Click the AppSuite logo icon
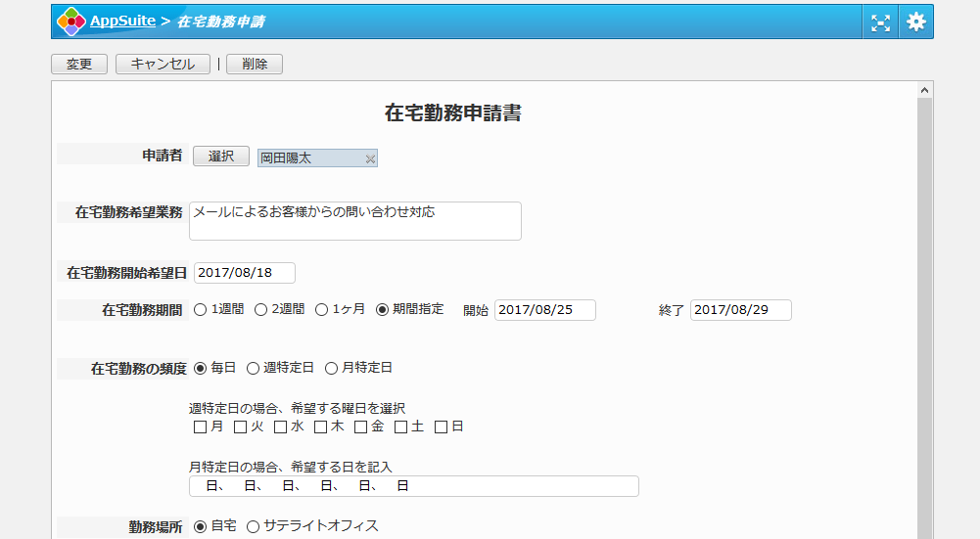 click(71, 22)
